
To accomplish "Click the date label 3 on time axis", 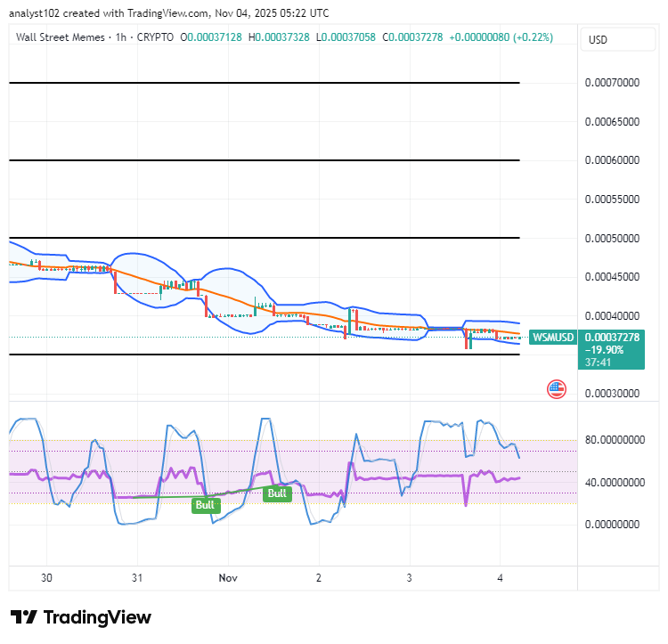I will coord(409,578).
